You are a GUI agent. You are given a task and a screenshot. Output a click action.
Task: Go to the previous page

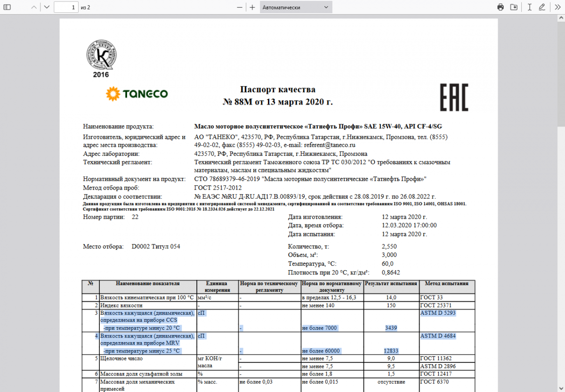[34, 7]
